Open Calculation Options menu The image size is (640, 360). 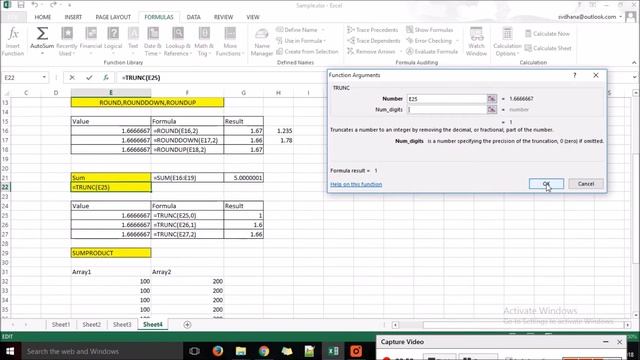click(507, 41)
